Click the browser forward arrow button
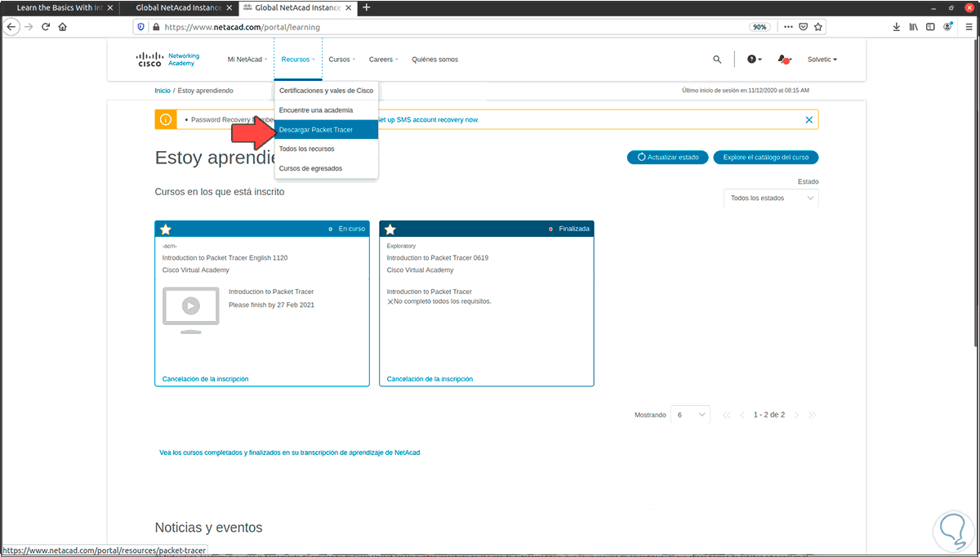This screenshot has height=557, width=980. pos(29,27)
